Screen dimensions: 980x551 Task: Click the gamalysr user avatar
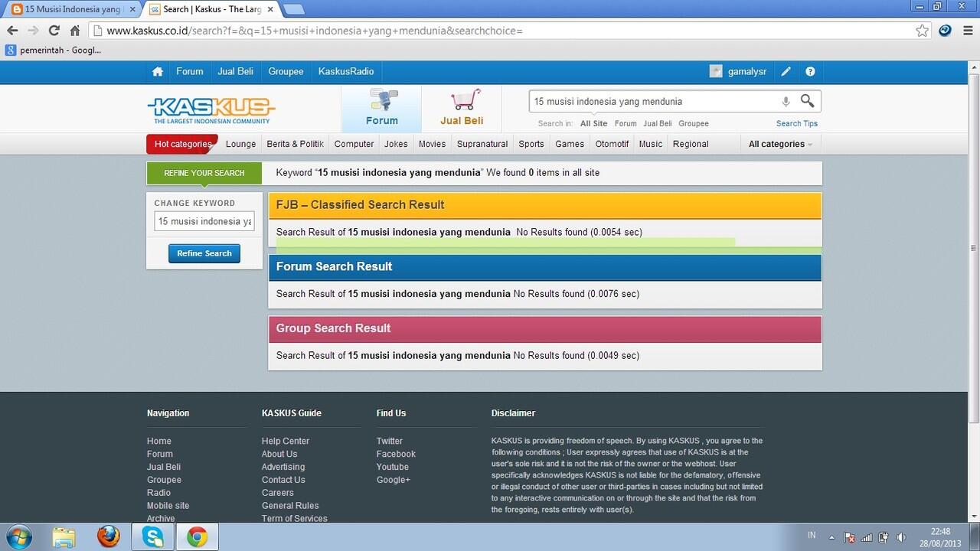point(716,71)
